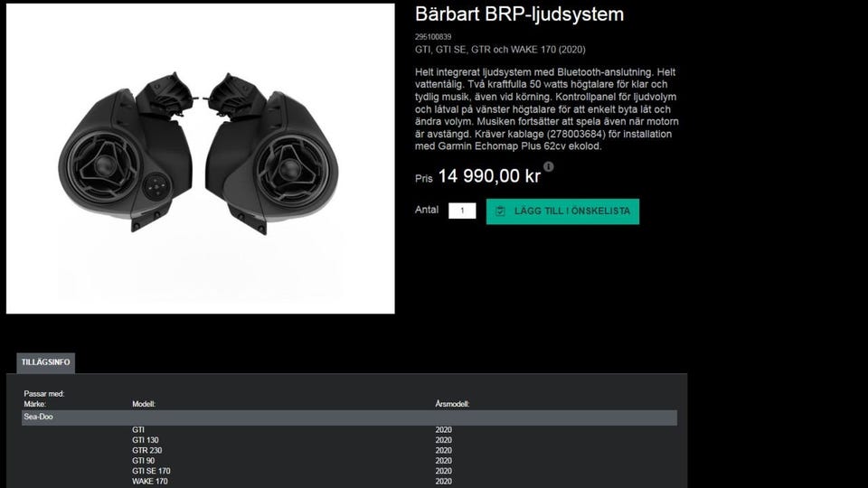Click the wishlist clipboard icon
Image resolution: width=868 pixels, height=488 pixels.
click(x=500, y=211)
